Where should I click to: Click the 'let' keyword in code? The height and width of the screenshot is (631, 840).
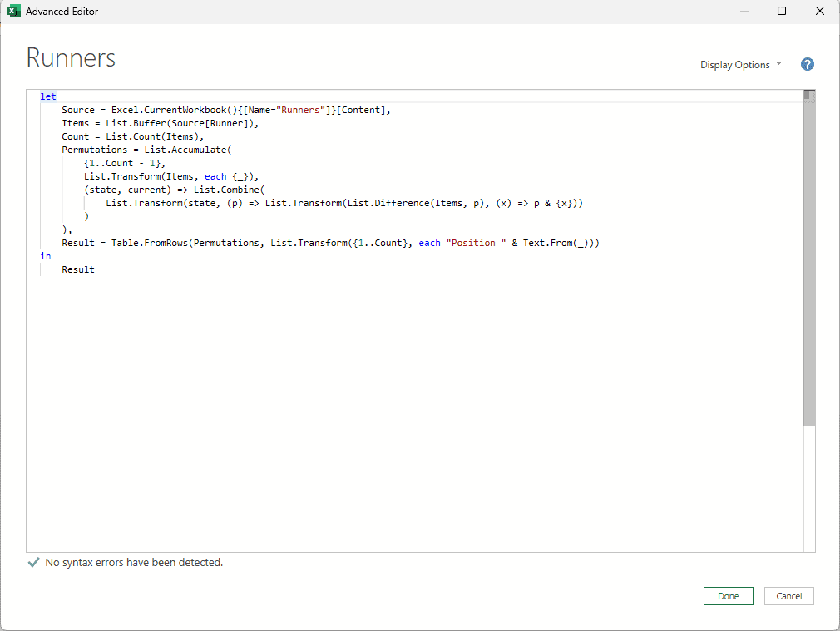tap(47, 96)
